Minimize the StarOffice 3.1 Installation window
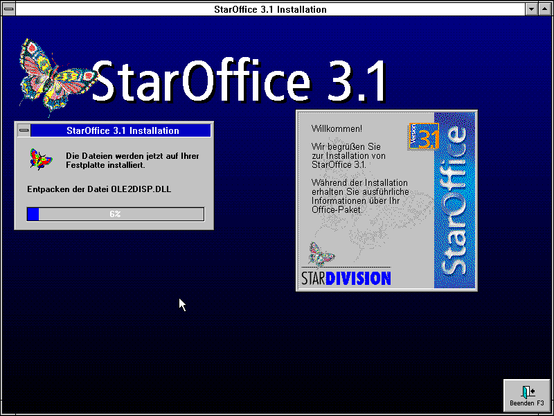The height and width of the screenshot is (416, 554). (x=531, y=9)
